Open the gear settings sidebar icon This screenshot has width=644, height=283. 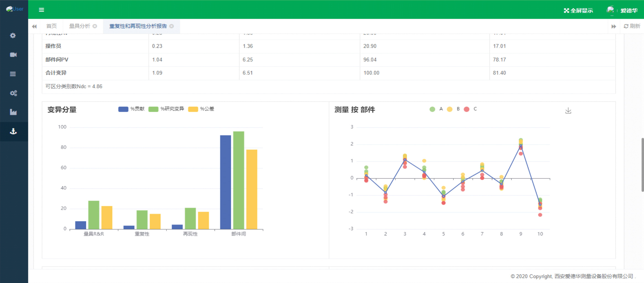(13, 36)
